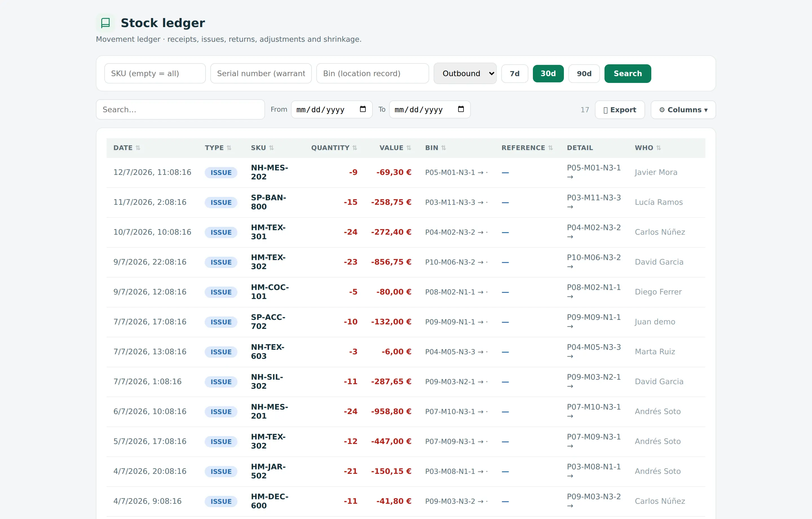Image resolution: width=812 pixels, height=519 pixels.
Task: Click bin P10-M06-N3-2 in Bin column
Action: [x=456, y=262]
